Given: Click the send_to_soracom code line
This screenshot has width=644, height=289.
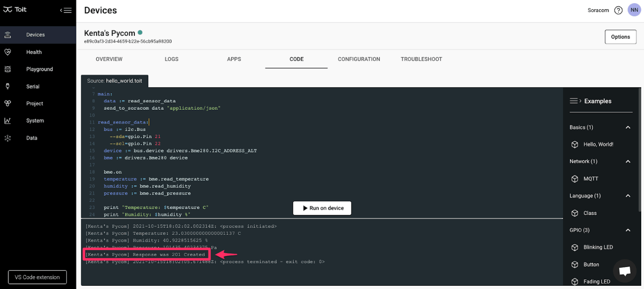Looking at the screenshot, I should [x=162, y=108].
